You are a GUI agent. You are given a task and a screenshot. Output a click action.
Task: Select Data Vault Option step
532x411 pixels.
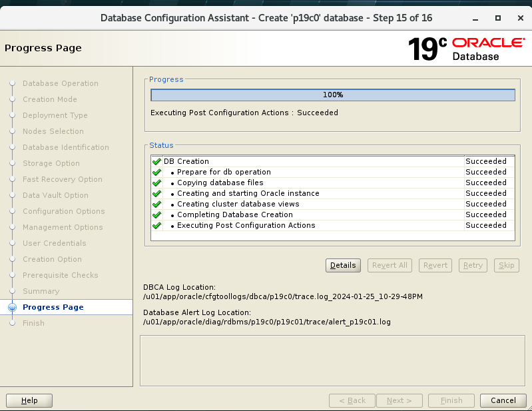[x=55, y=195]
